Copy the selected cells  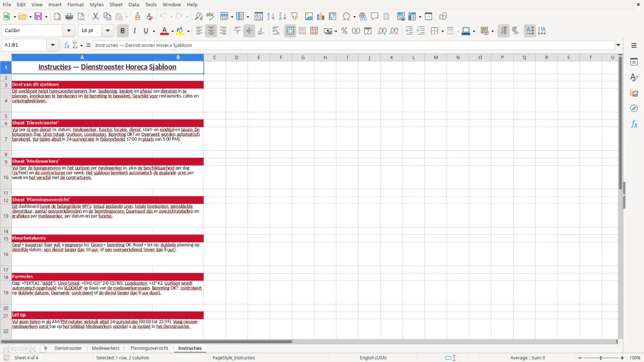point(107,17)
